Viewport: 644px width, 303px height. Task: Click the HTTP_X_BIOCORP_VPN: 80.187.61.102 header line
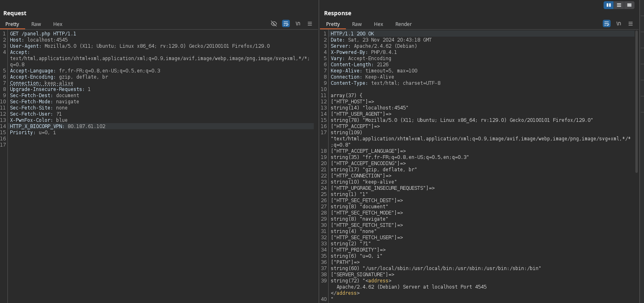click(58, 126)
